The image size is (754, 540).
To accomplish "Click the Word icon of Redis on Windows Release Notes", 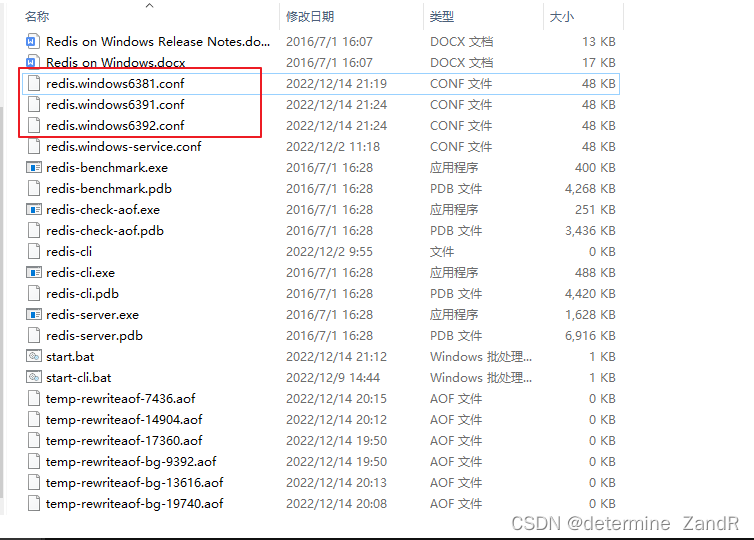I will (x=32, y=42).
